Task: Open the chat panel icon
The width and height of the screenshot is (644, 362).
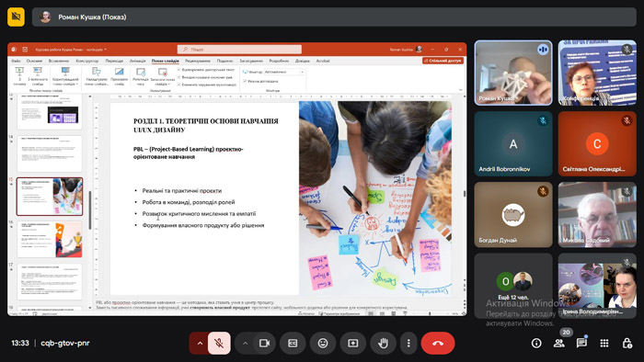Action: coord(581,343)
